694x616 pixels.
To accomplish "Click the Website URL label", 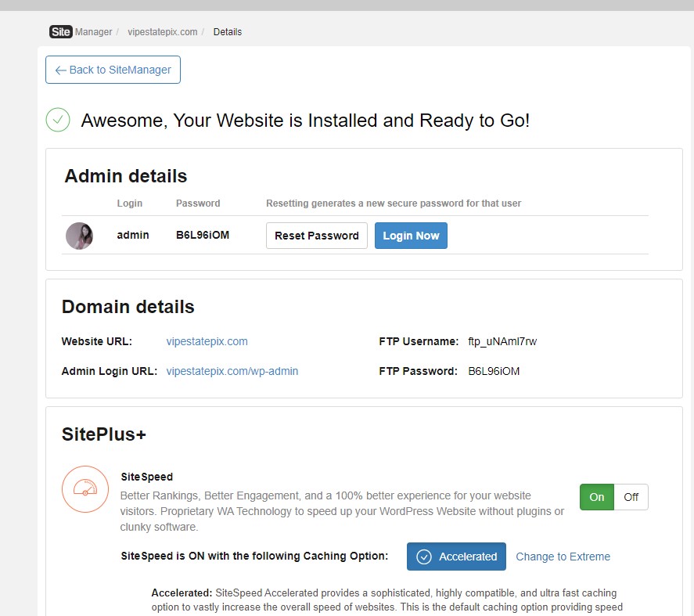I will click(x=97, y=341).
